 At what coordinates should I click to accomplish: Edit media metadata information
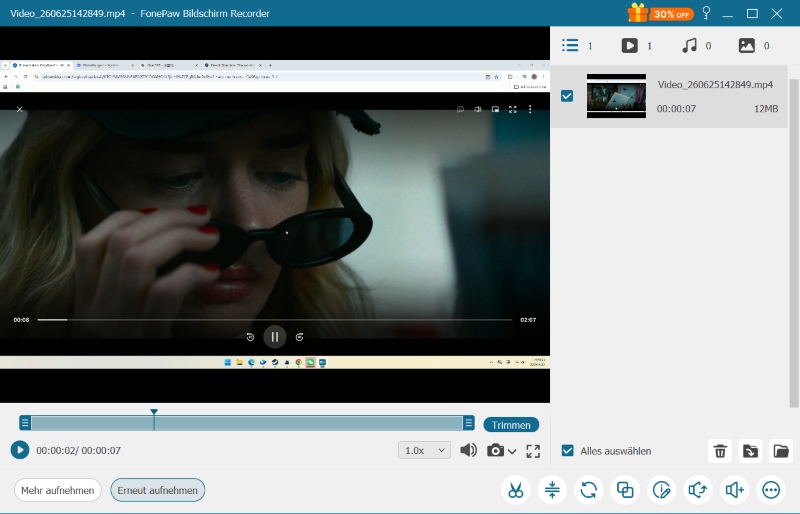tap(662, 490)
